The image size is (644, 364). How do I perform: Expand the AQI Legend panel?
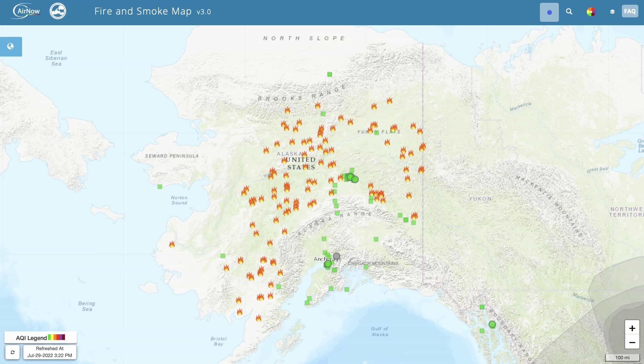[40, 337]
